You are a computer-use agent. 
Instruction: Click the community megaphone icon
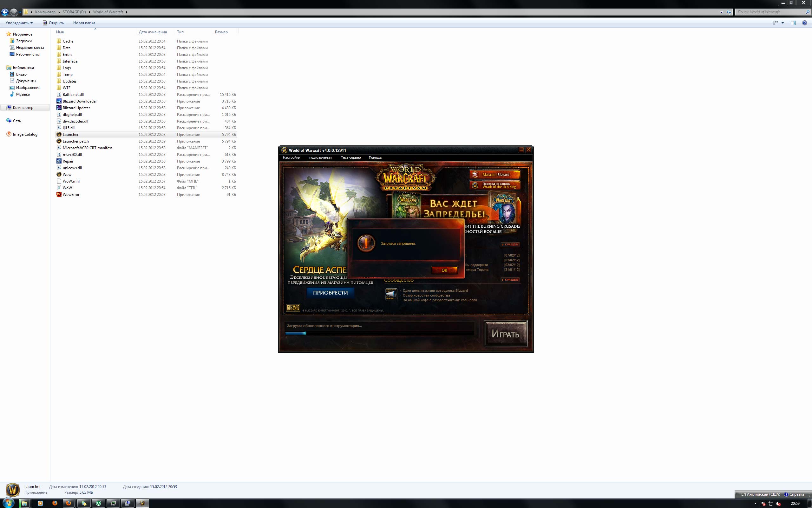pyautogui.click(x=391, y=294)
